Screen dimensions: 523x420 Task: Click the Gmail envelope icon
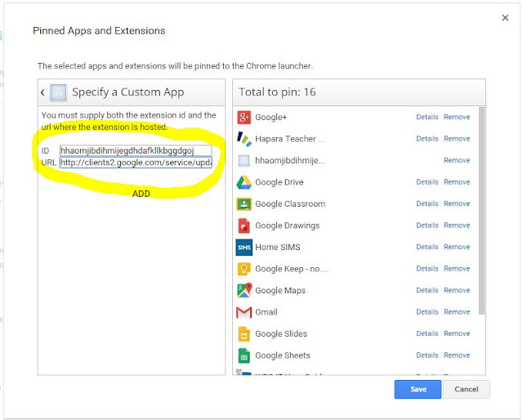[x=244, y=312]
